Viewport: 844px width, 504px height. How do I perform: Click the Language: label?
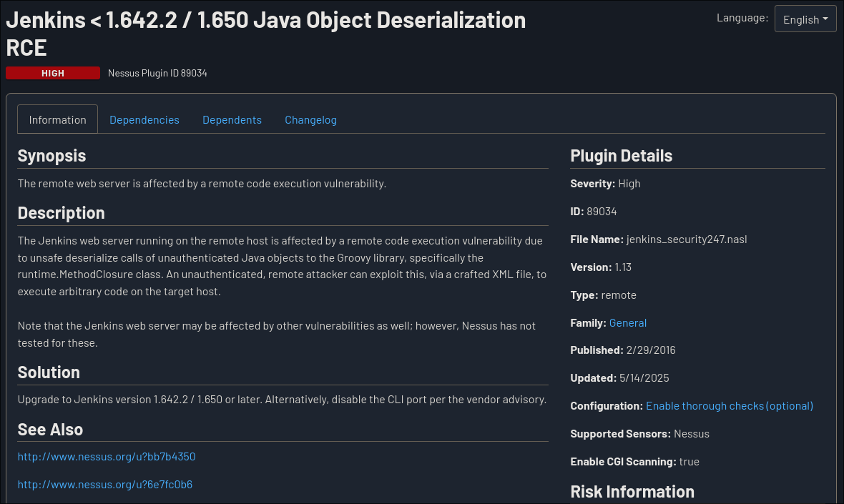(742, 18)
